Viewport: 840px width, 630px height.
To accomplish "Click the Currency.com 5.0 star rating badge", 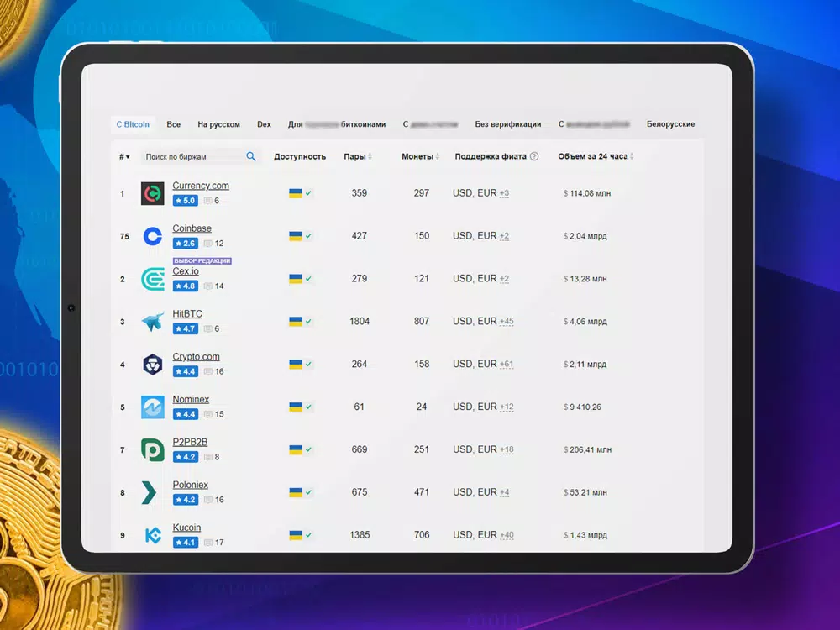I will [186, 201].
